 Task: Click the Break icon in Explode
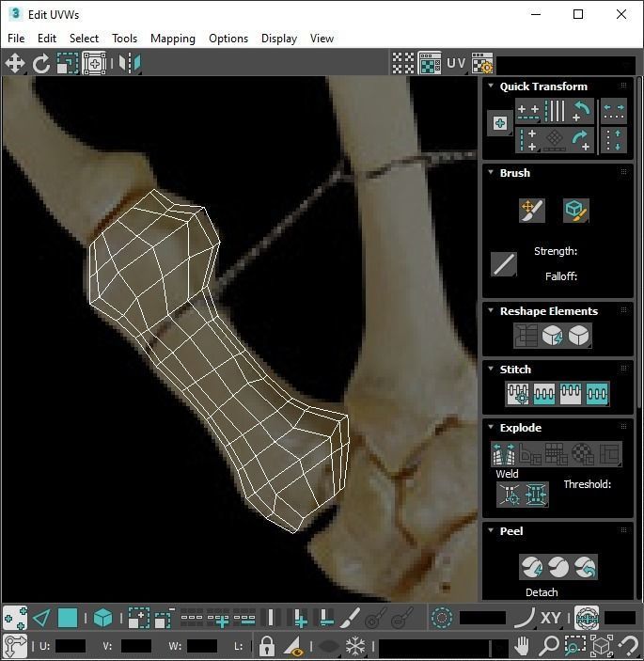(504, 453)
